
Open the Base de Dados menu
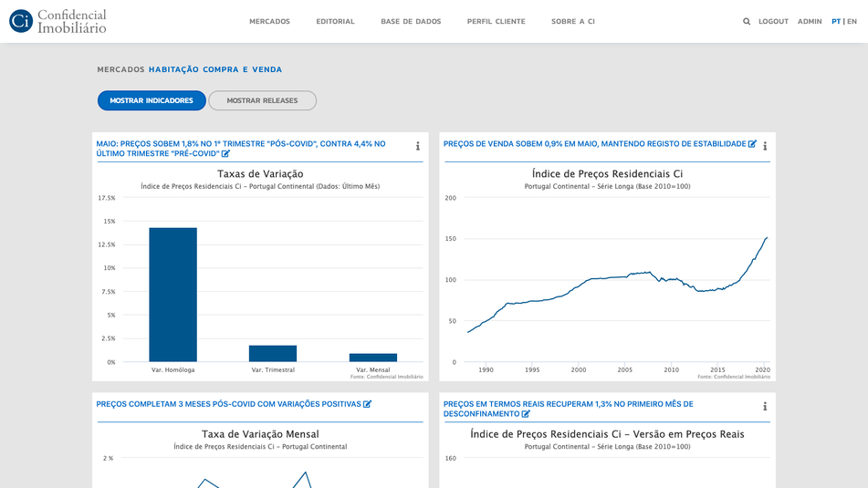point(411,22)
